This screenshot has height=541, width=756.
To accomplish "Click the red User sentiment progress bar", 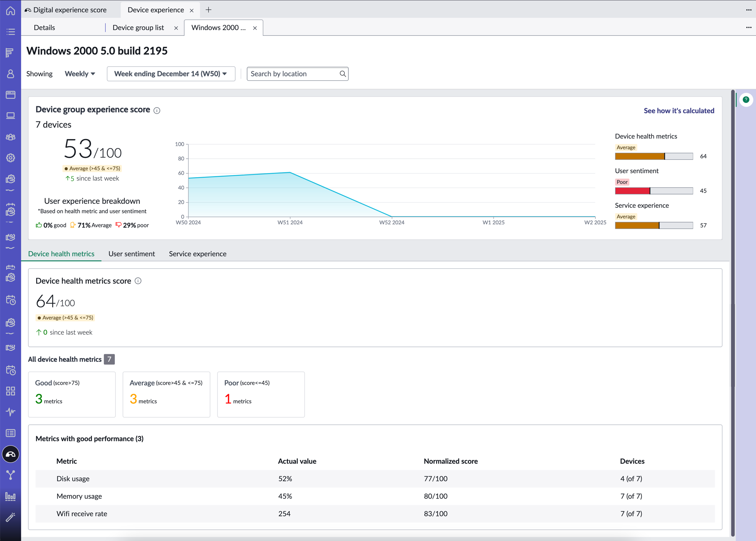I will tap(654, 191).
